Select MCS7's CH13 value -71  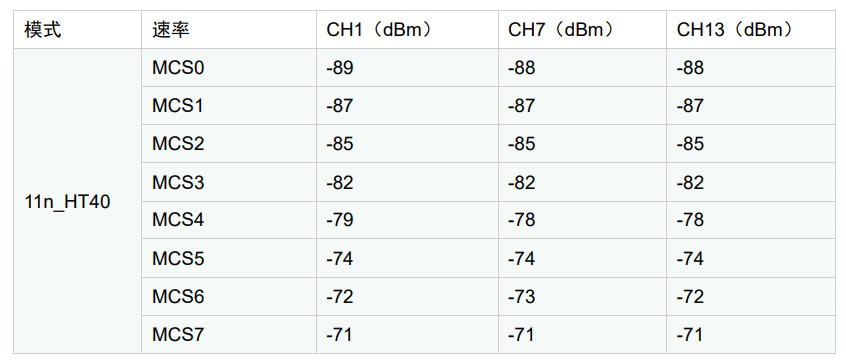(x=751, y=334)
